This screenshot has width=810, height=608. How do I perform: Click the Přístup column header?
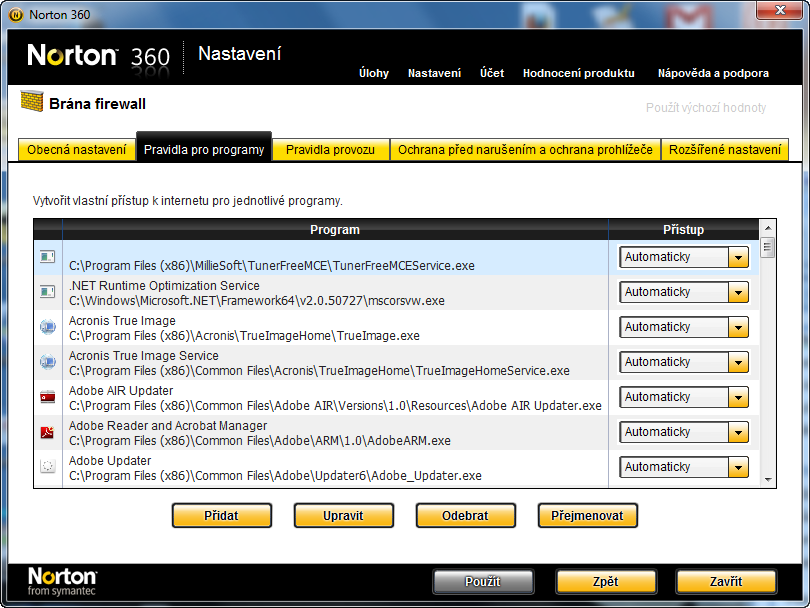(683, 230)
